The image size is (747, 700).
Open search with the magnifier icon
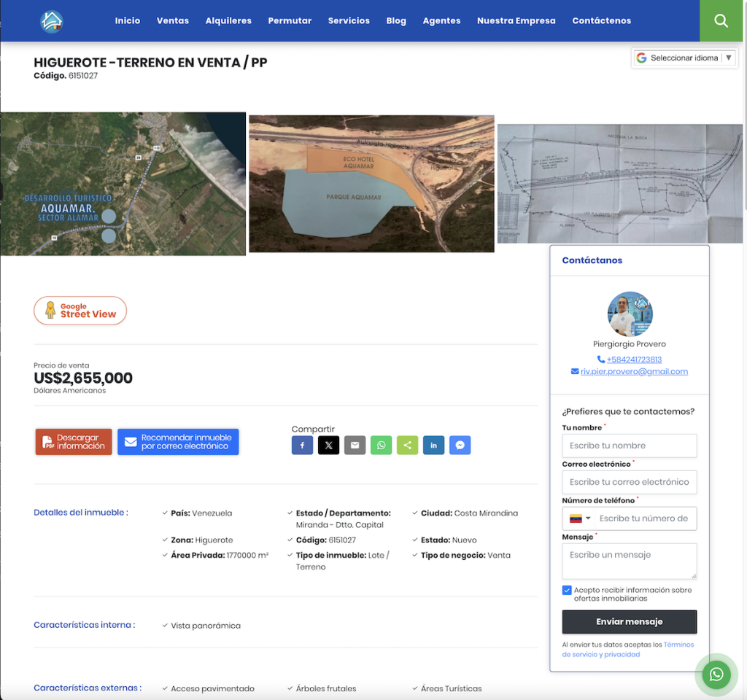(x=721, y=20)
